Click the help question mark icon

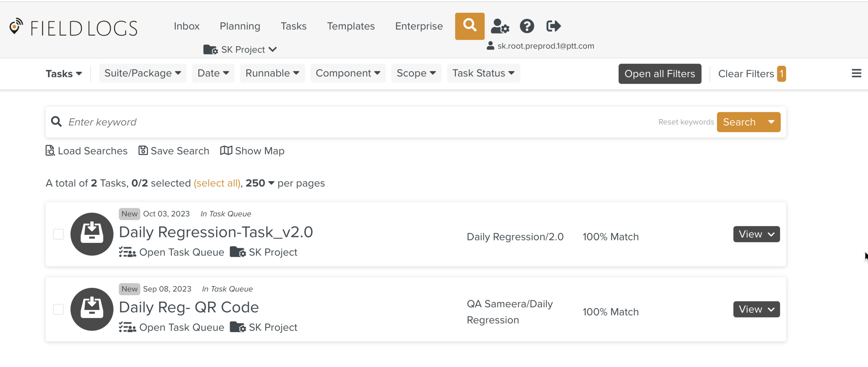pyautogui.click(x=527, y=26)
